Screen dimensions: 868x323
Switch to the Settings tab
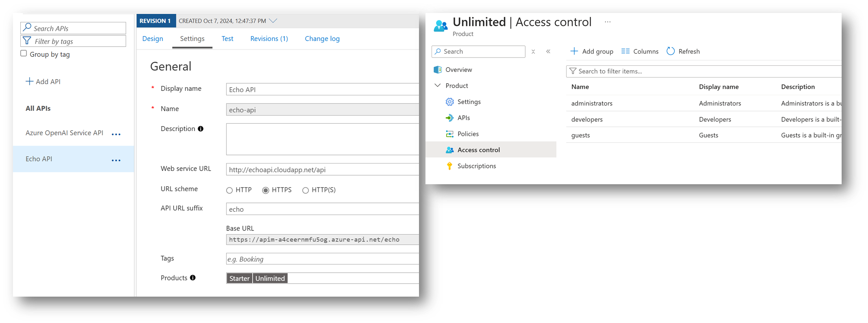[x=192, y=39]
